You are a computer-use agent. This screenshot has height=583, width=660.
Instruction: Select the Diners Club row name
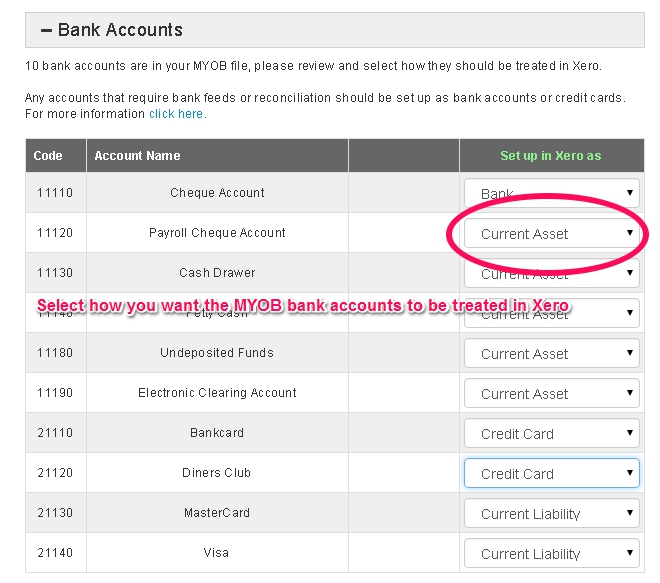217,473
